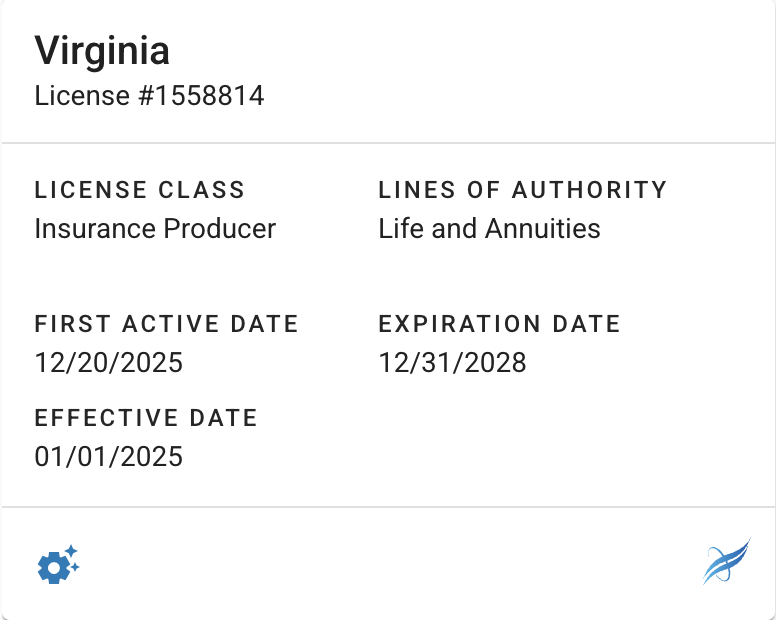
Task: Select the Insurance Producer value
Action: pyautogui.click(x=155, y=228)
